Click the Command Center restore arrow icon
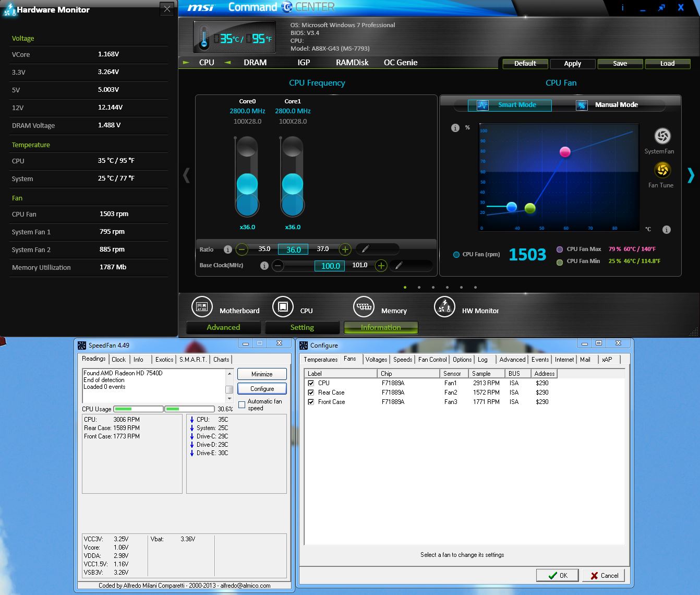 pos(661,8)
